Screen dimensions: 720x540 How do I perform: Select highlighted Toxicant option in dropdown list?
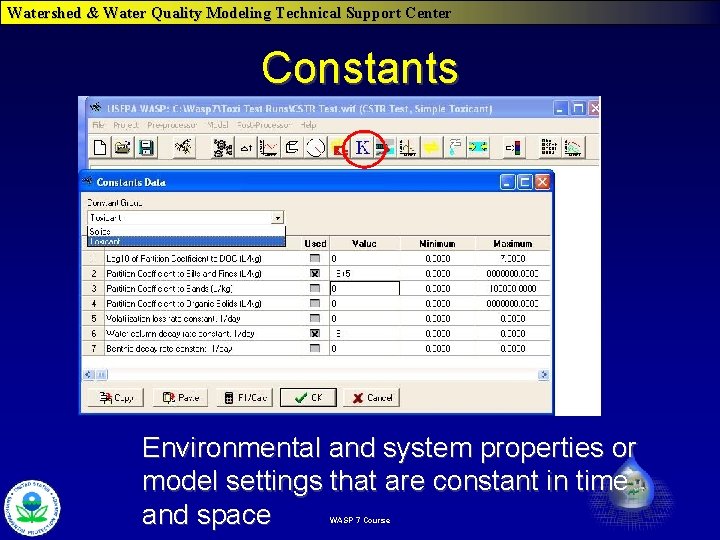click(186, 242)
